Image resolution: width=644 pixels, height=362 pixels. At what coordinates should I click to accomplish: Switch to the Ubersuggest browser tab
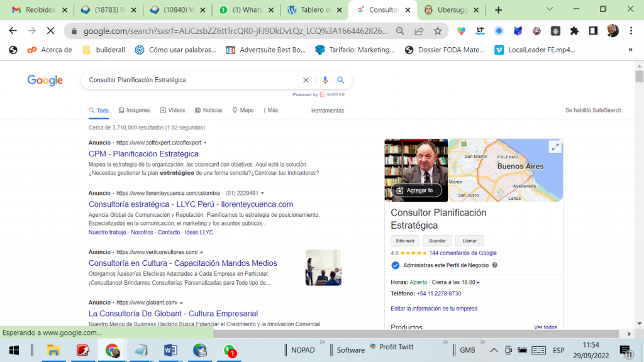451,10
